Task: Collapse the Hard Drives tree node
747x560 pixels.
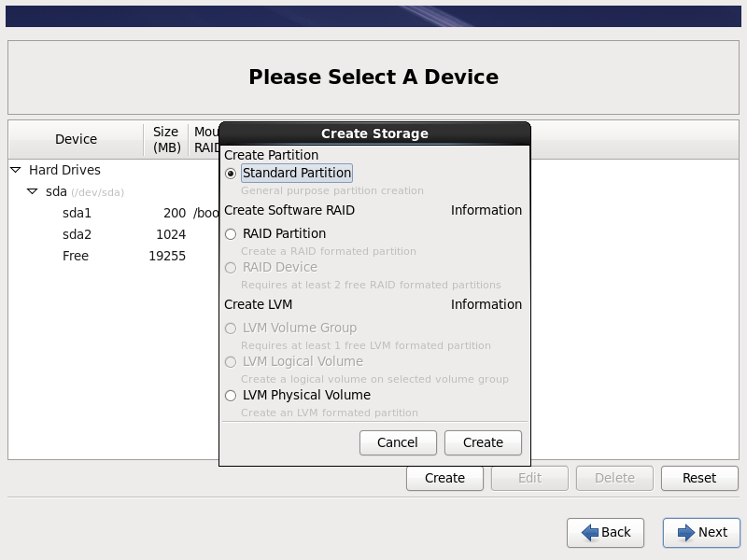Action: pos(16,170)
